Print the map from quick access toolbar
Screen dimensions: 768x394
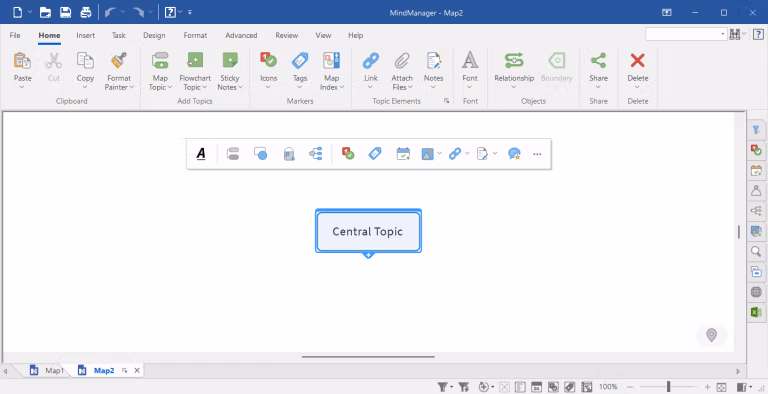pos(86,13)
